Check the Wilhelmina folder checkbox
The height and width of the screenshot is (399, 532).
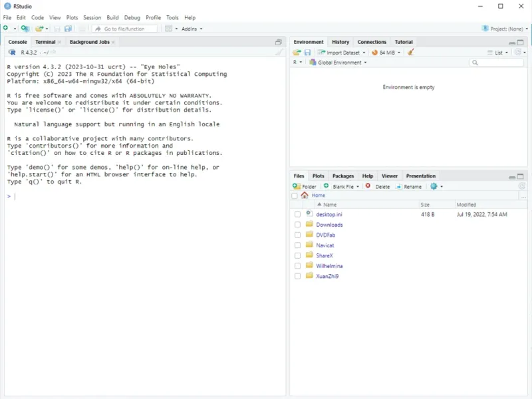[x=297, y=265]
